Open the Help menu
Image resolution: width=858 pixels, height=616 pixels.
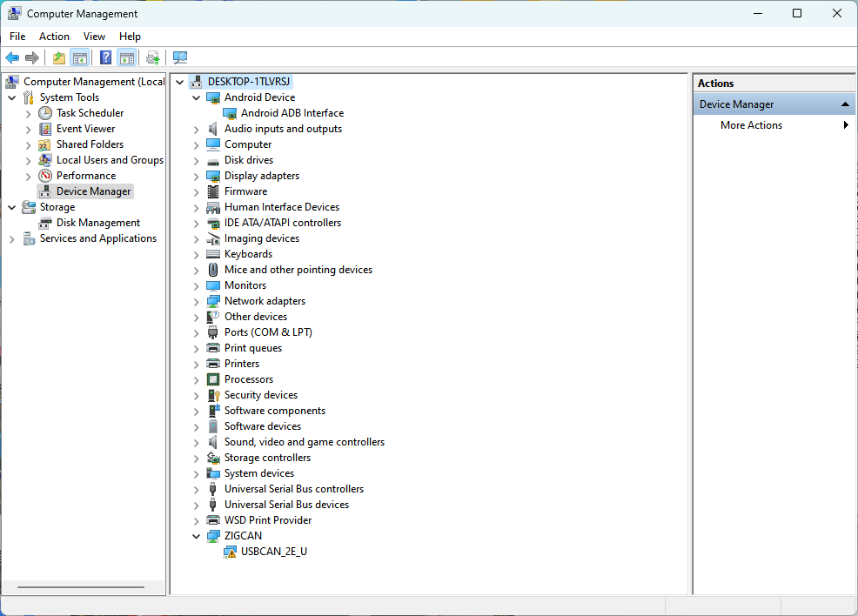(x=130, y=37)
